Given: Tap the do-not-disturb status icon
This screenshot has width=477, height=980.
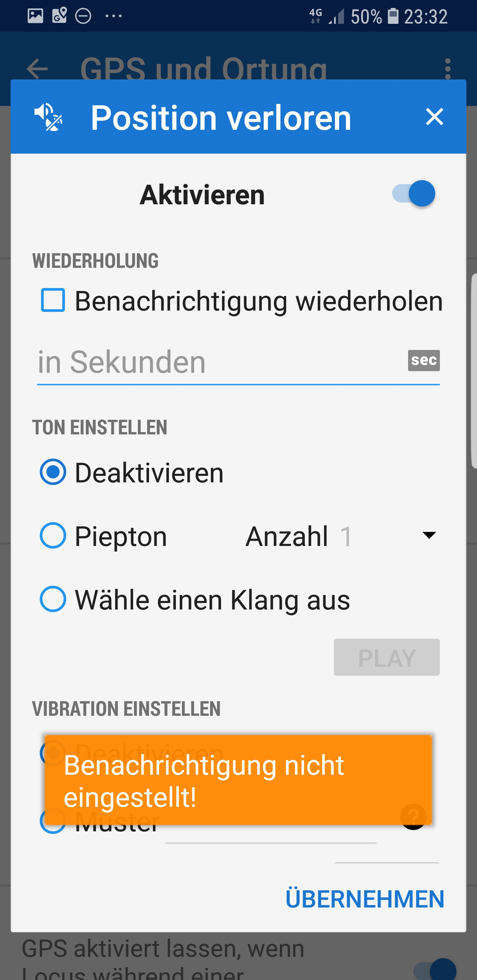Looking at the screenshot, I should 83,16.
